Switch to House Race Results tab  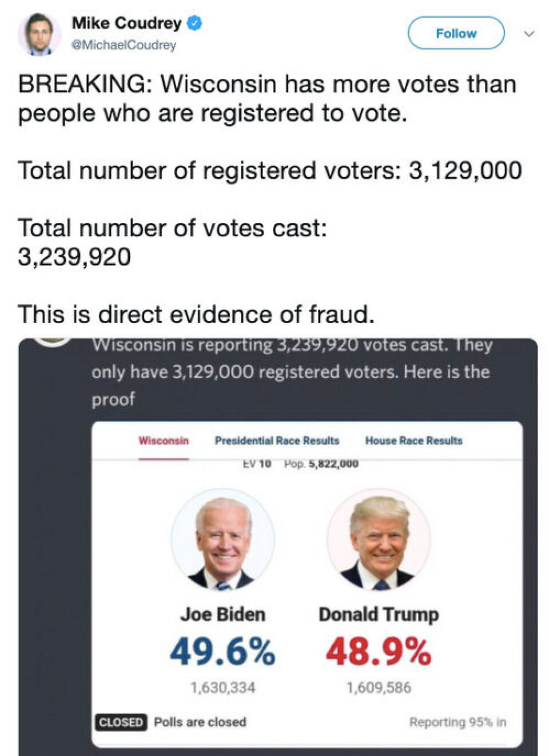click(413, 441)
